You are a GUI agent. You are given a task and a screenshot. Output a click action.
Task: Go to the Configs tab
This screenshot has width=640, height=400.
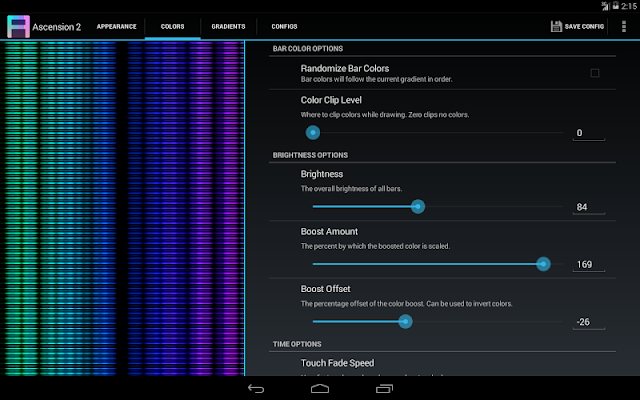coord(284,27)
